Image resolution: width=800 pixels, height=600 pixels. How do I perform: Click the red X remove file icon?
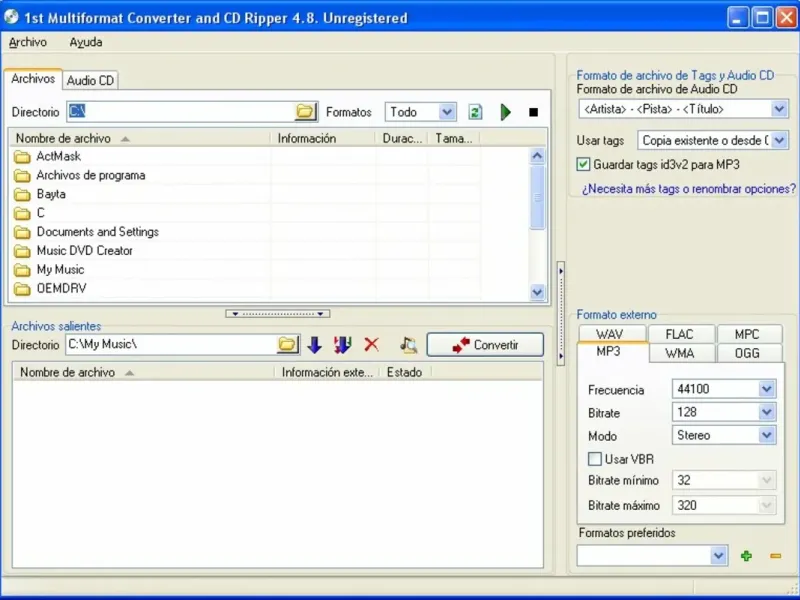click(x=371, y=345)
